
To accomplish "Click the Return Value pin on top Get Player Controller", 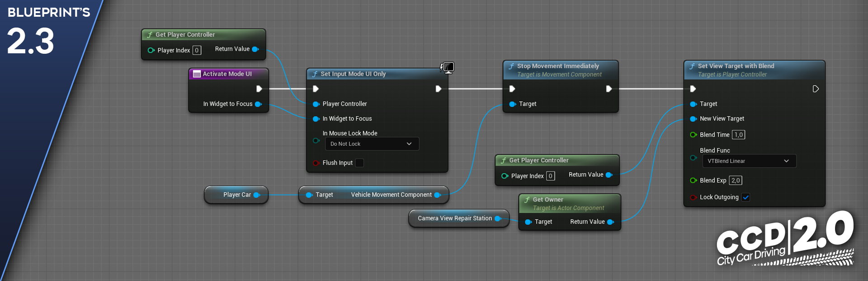I will (255, 49).
